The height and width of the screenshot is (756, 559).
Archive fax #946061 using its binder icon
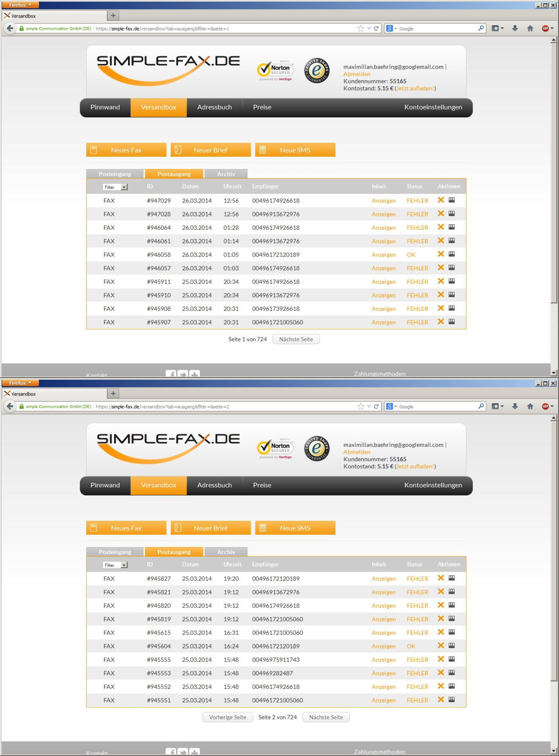coord(452,241)
